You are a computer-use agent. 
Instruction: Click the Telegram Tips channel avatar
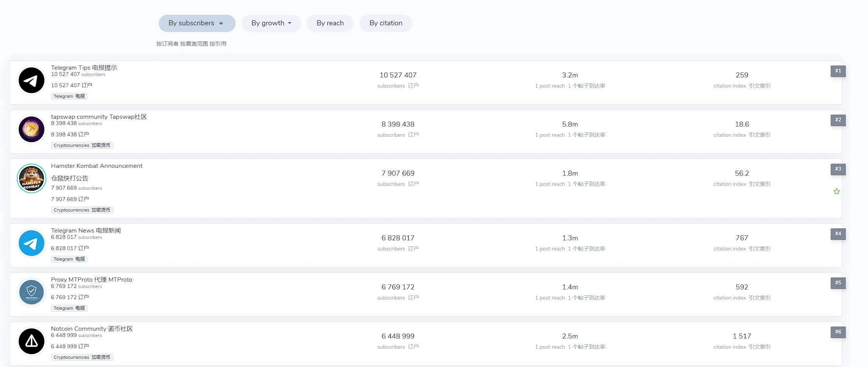(32, 81)
